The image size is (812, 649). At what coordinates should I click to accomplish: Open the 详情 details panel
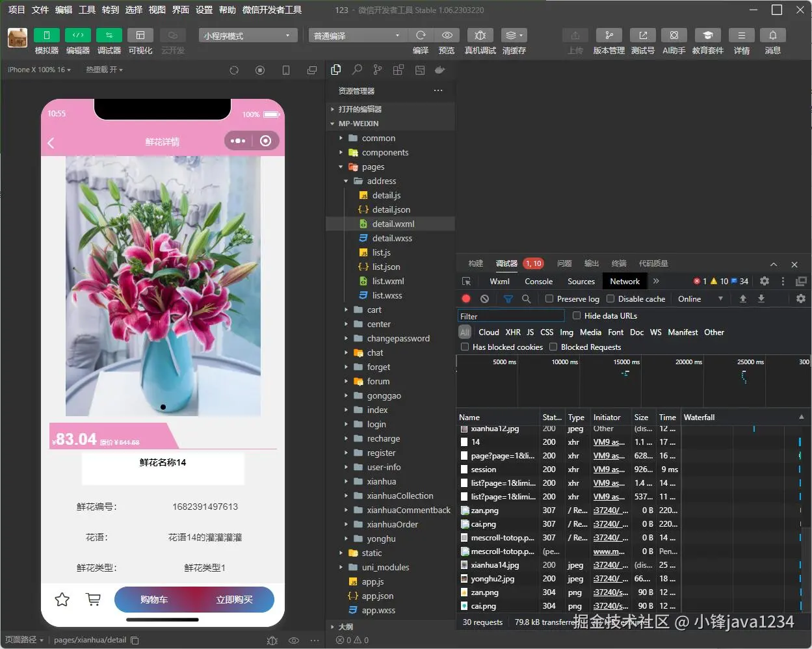[x=741, y=35]
